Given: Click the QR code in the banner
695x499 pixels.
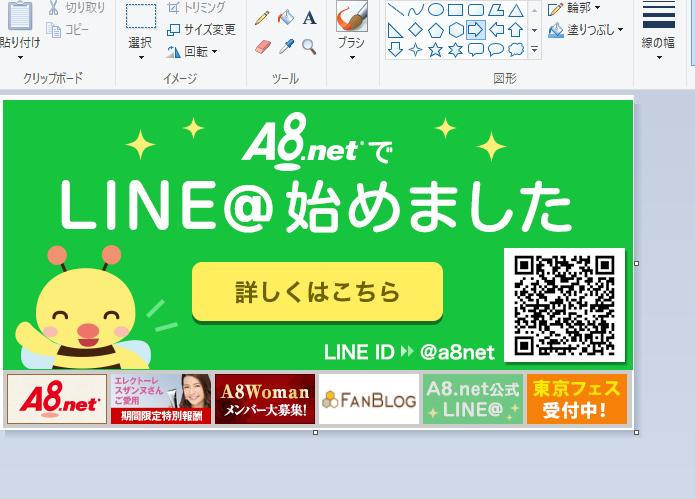Looking at the screenshot, I should 564,305.
